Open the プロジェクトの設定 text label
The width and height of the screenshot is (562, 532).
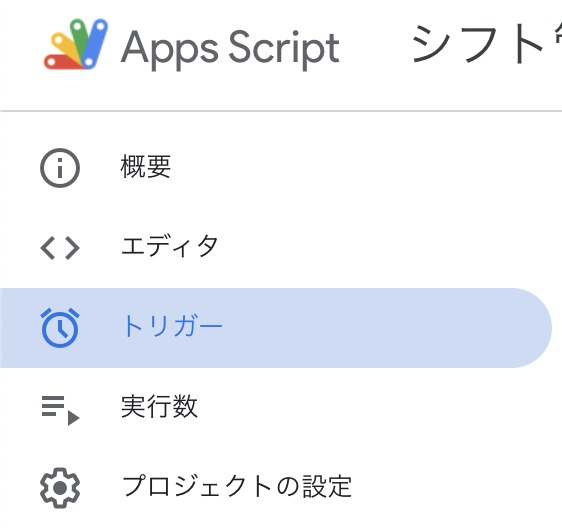pyautogui.click(x=237, y=486)
